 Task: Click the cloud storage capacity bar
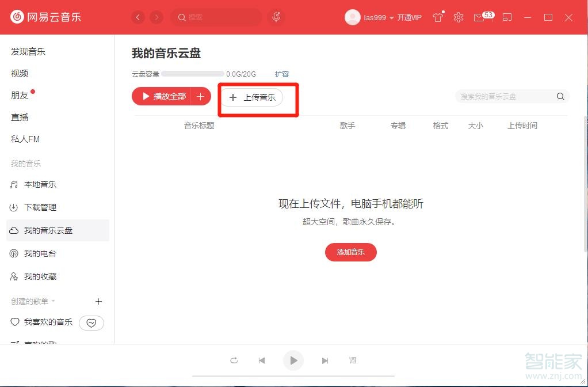point(192,74)
